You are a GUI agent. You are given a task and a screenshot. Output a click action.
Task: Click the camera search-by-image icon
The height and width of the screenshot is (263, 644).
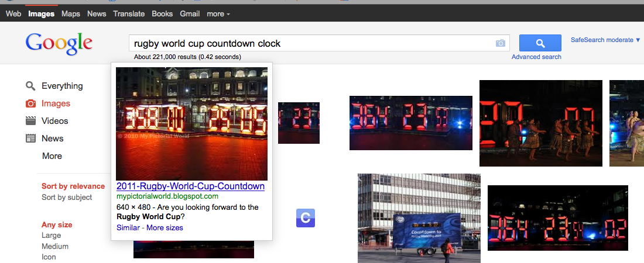coord(500,43)
